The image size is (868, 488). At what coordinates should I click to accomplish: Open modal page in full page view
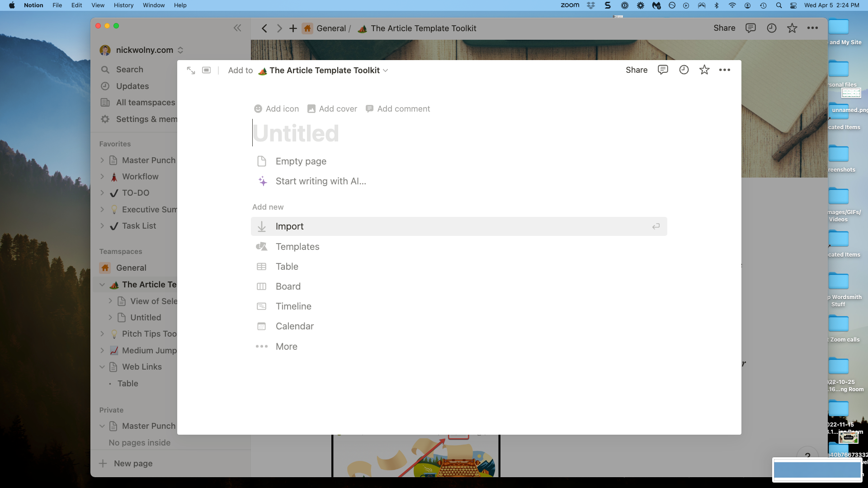pos(191,70)
